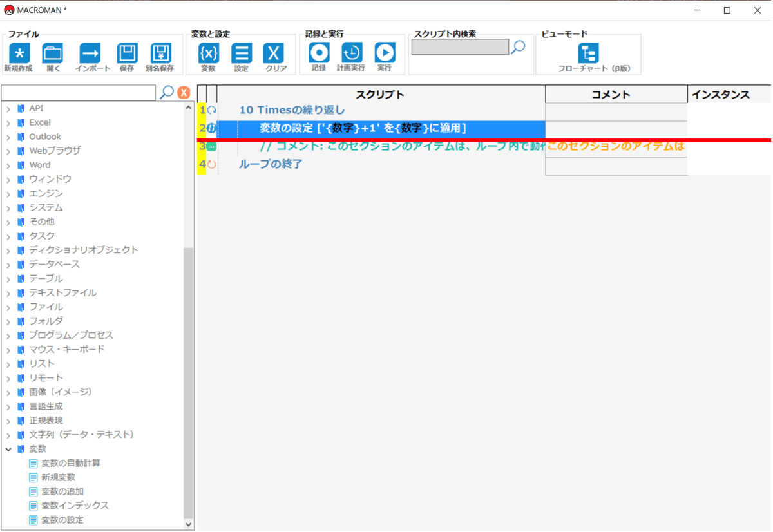The image size is (773, 532).
Task: Click the スクリプト column header
Action: pos(381,95)
